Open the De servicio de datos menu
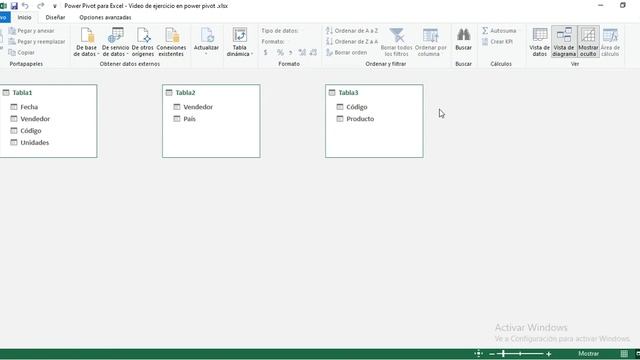This screenshot has width=640, height=360. click(x=116, y=42)
